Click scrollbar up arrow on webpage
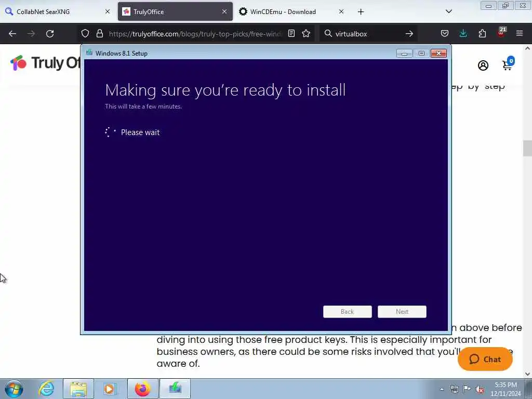Image resolution: width=532 pixels, height=399 pixels. point(527,48)
